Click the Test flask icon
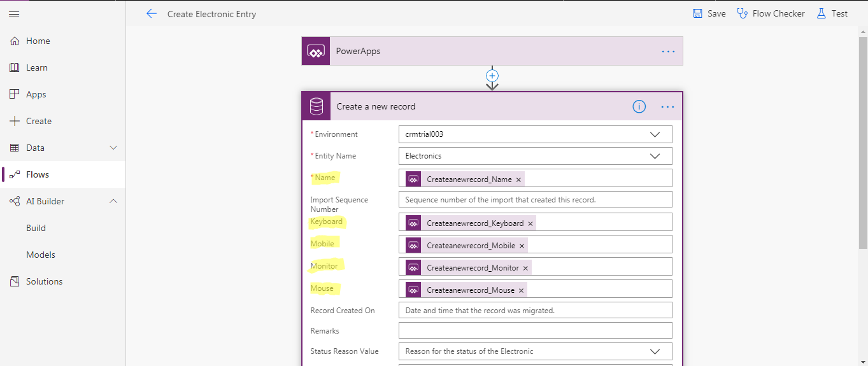The image size is (868, 366). pos(821,13)
